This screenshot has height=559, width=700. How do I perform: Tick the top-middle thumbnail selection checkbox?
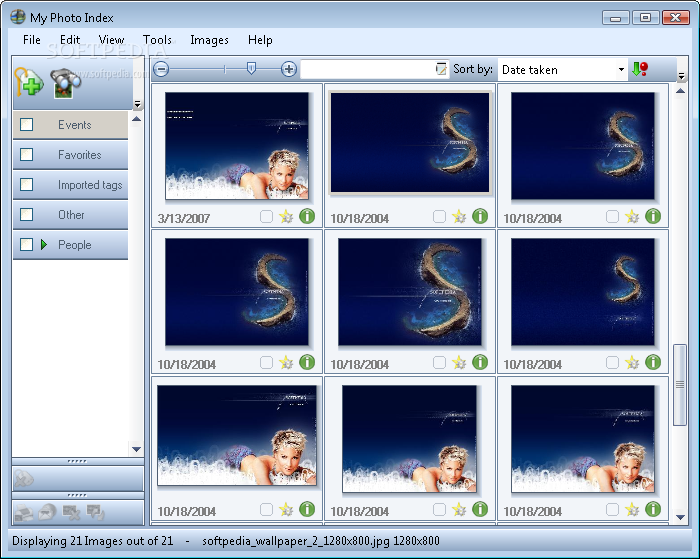coord(439,217)
